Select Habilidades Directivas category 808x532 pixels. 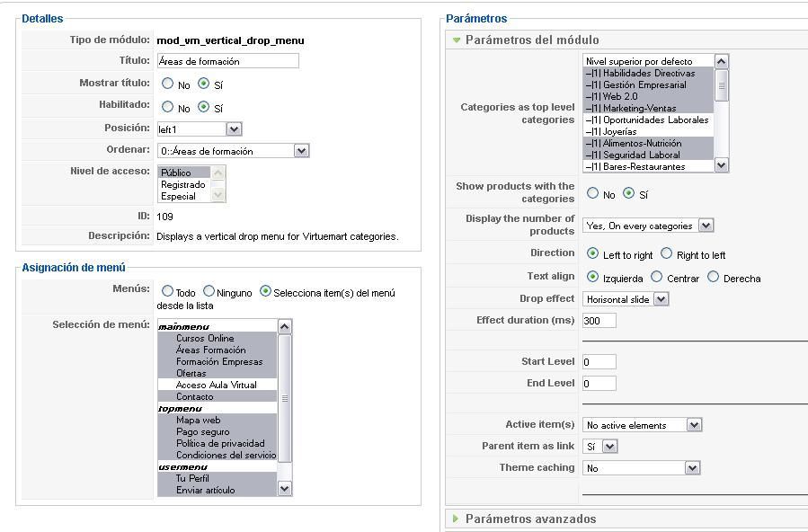[649, 73]
